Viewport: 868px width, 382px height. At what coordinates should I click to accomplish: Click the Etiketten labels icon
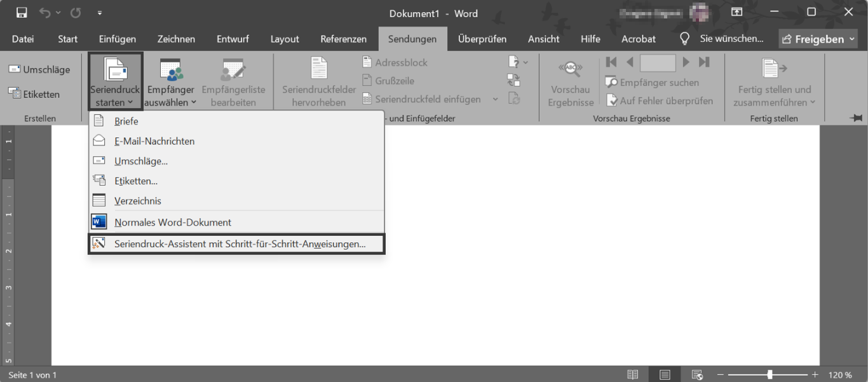click(14, 93)
